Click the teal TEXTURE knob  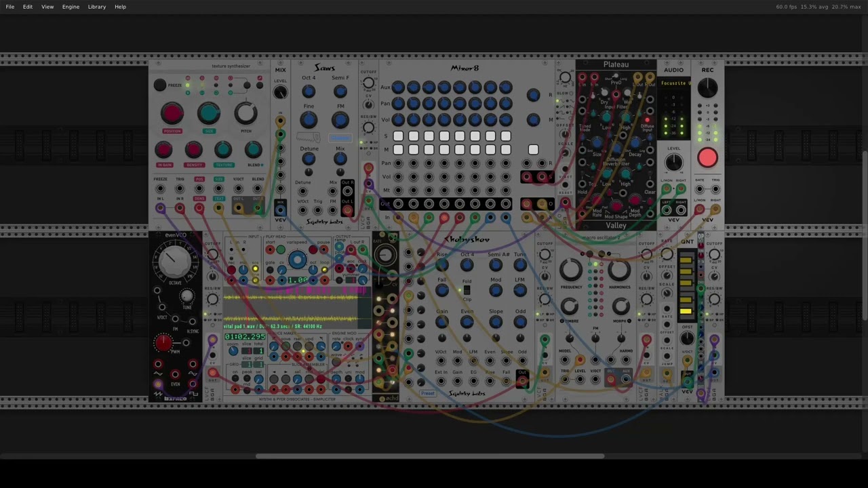223,150
